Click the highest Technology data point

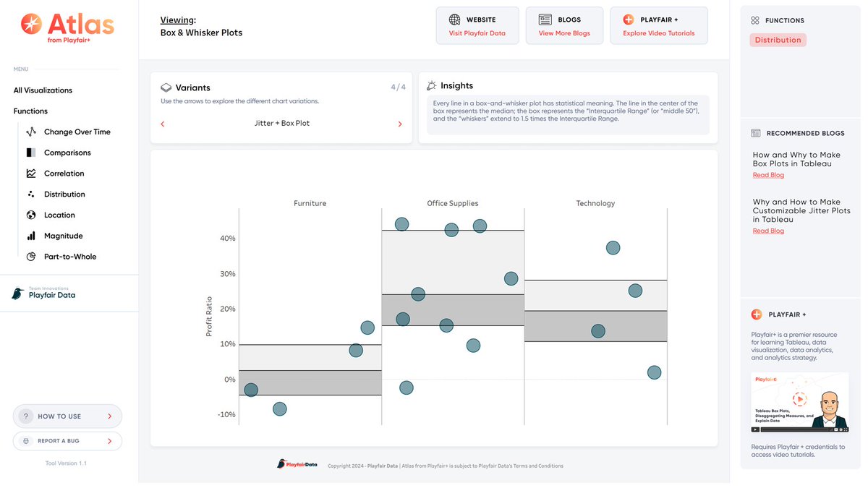click(613, 248)
